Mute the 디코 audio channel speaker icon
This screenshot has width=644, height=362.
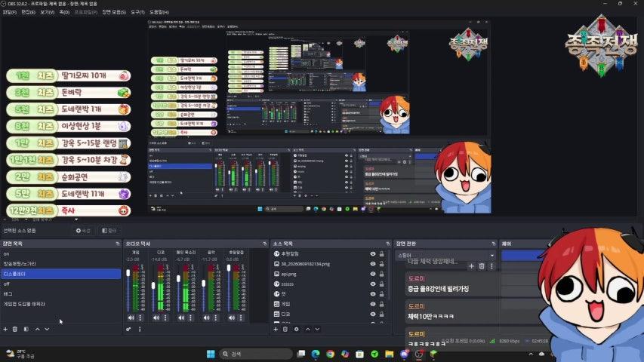coord(156,318)
